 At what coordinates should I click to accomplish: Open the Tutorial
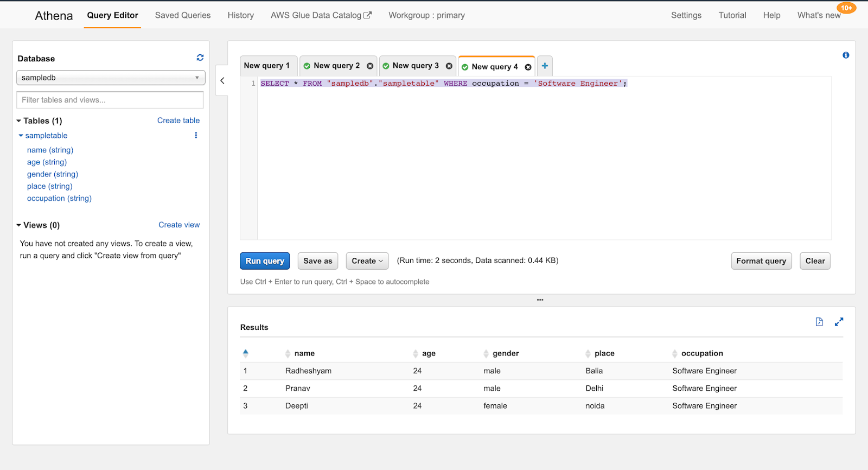click(x=732, y=15)
